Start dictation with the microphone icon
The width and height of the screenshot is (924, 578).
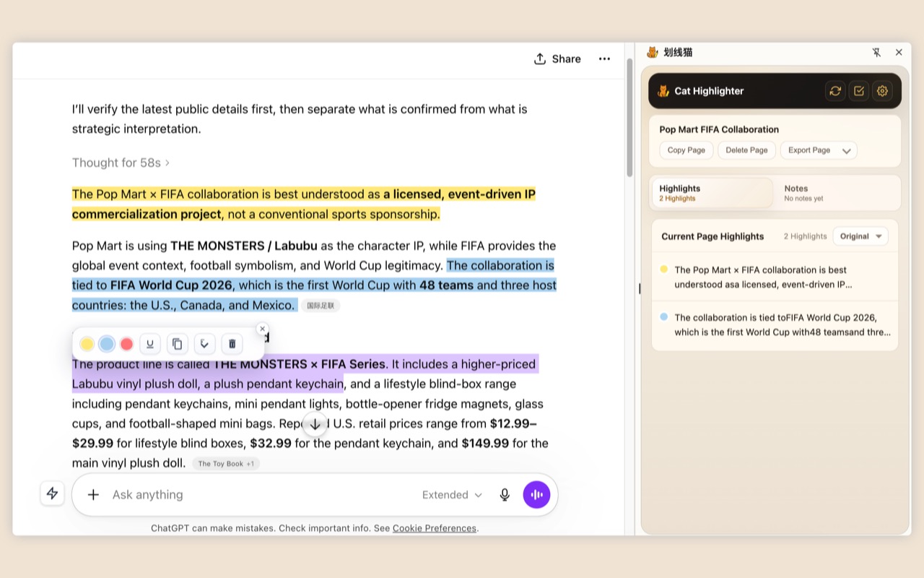point(505,495)
